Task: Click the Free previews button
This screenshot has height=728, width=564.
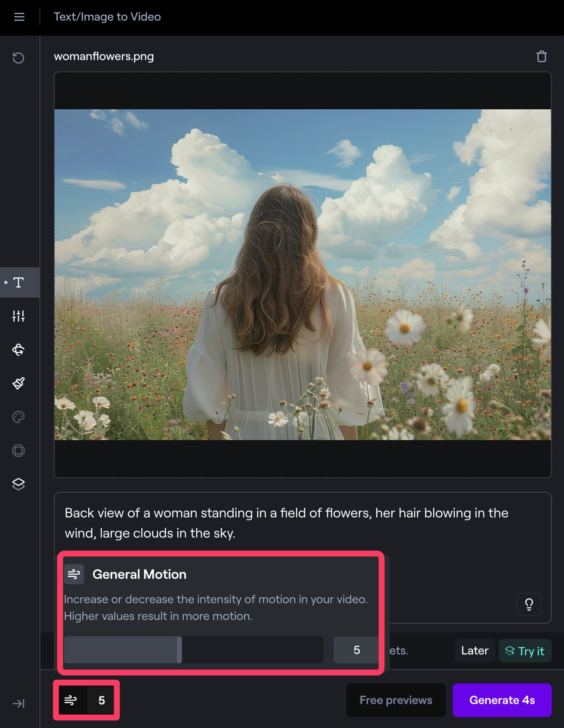Action: click(x=395, y=700)
